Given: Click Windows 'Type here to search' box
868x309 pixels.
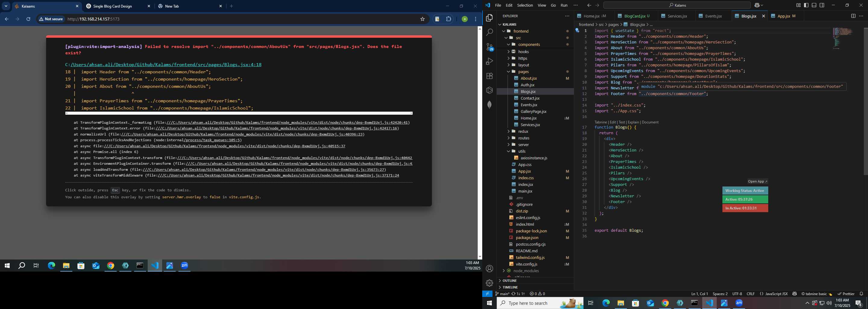Looking at the screenshot, I should [x=540, y=303].
